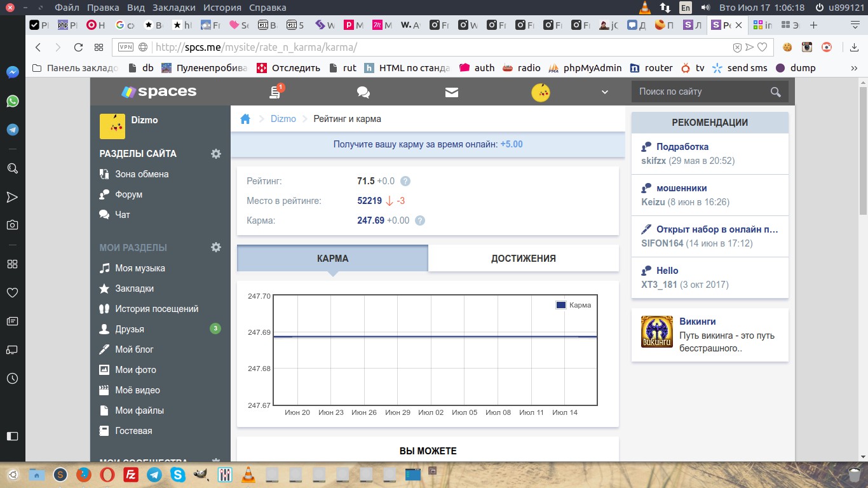868x488 pixels.
Task: Launch VLC from the bottom dock
Action: point(250,475)
